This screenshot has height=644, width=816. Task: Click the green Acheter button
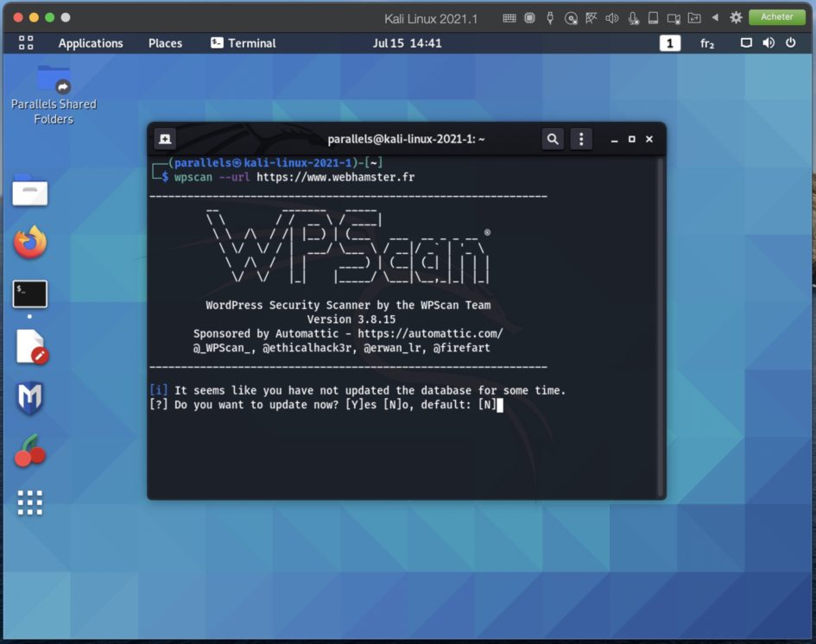777,17
